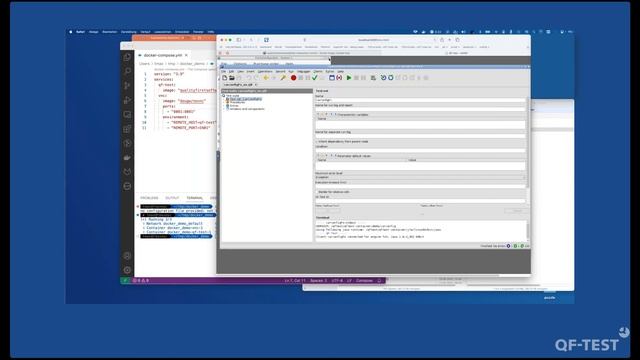
Task: Start recording with the red circle button
Action: click(x=293, y=78)
